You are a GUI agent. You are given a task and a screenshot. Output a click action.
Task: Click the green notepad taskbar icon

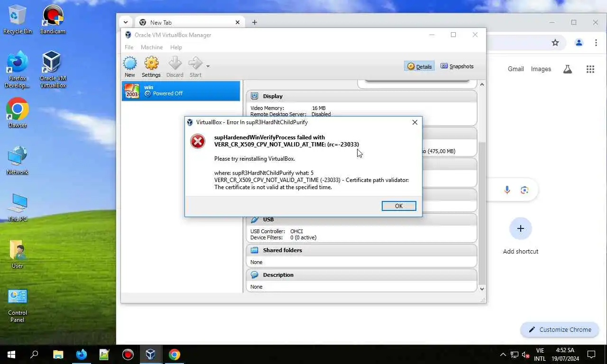pos(104,355)
